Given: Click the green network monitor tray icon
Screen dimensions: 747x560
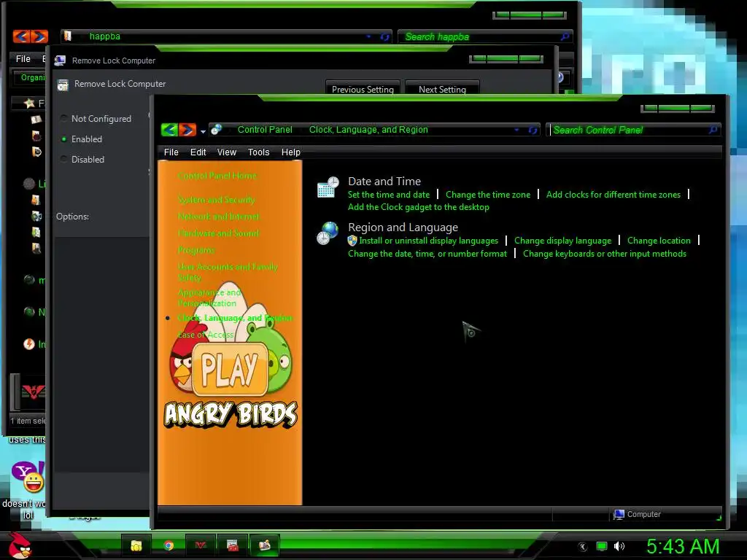Looking at the screenshot, I should tap(602, 546).
